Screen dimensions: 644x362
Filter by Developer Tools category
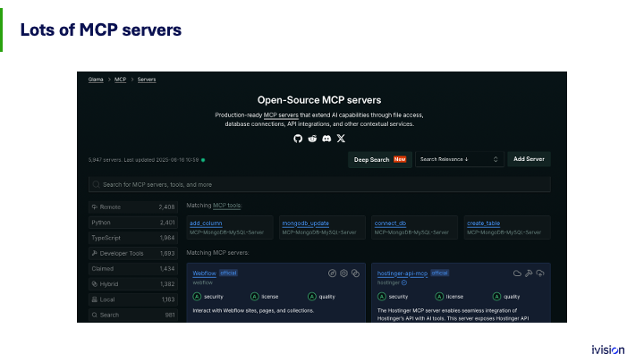pyautogui.click(x=133, y=253)
